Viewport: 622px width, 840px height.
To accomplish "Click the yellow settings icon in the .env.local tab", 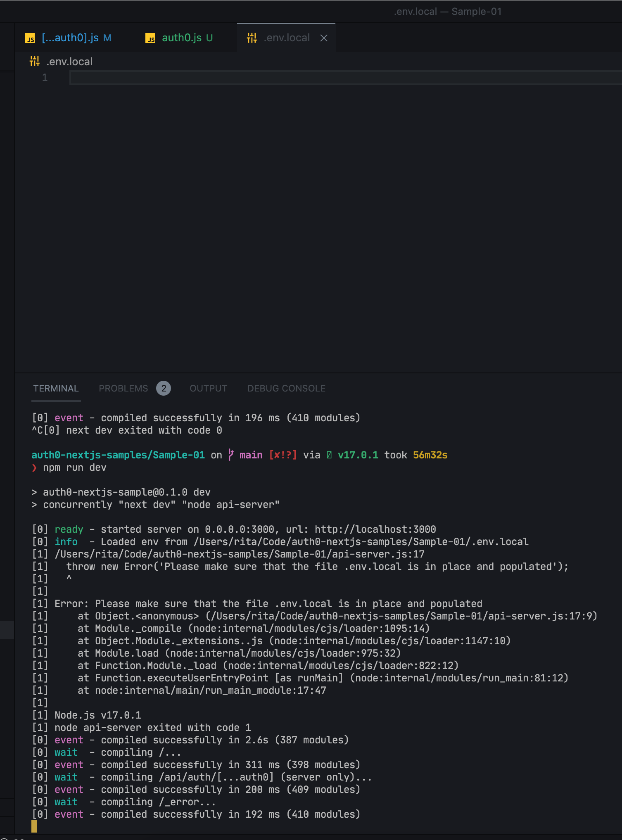I will pos(252,37).
